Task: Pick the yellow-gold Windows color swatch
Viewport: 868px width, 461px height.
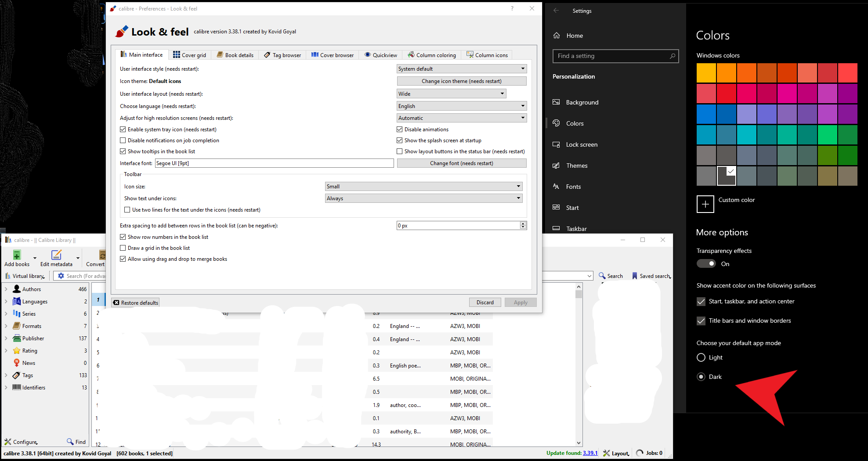Action: (x=706, y=73)
